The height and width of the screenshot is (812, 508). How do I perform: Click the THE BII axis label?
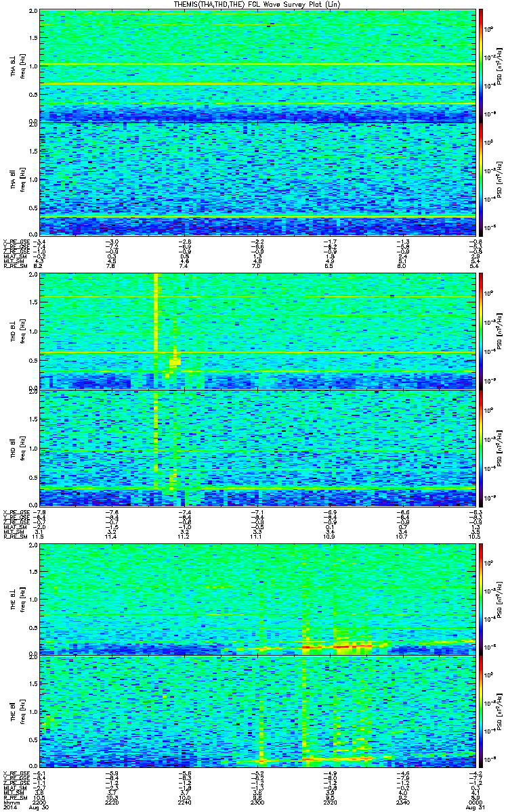click(14, 712)
